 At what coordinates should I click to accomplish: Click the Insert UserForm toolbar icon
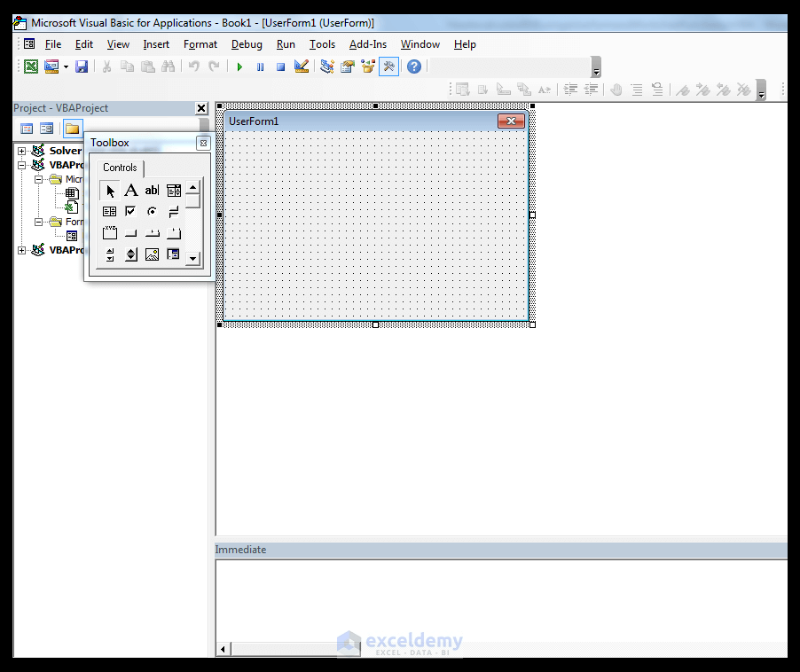click(x=51, y=66)
